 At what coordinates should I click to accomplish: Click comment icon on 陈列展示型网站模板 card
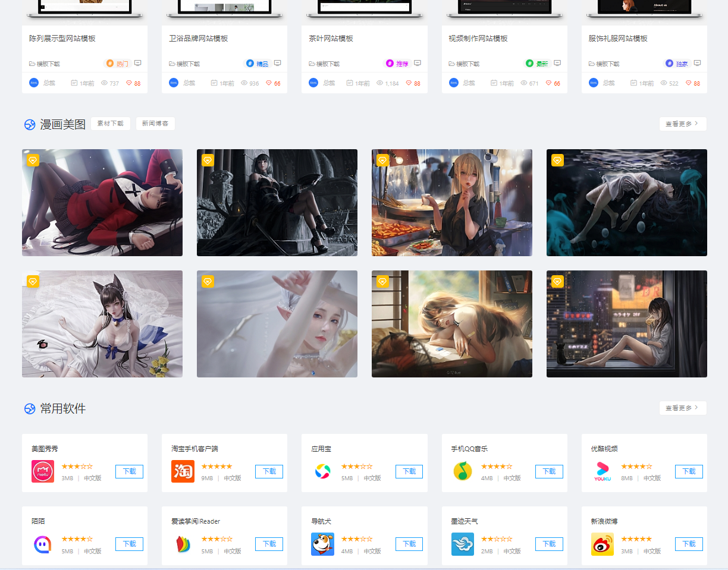138,63
